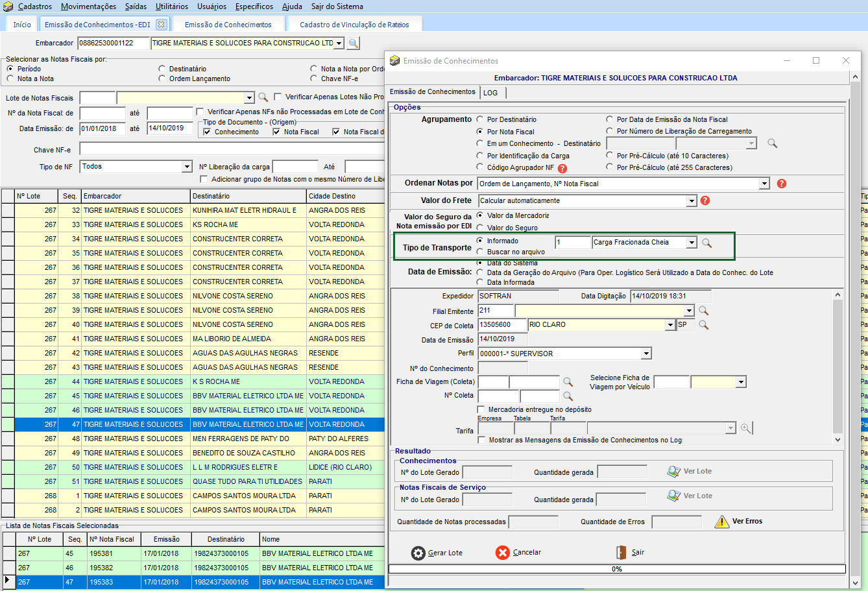Click help icon next to Valor do Frete
868x591 pixels.
705,200
